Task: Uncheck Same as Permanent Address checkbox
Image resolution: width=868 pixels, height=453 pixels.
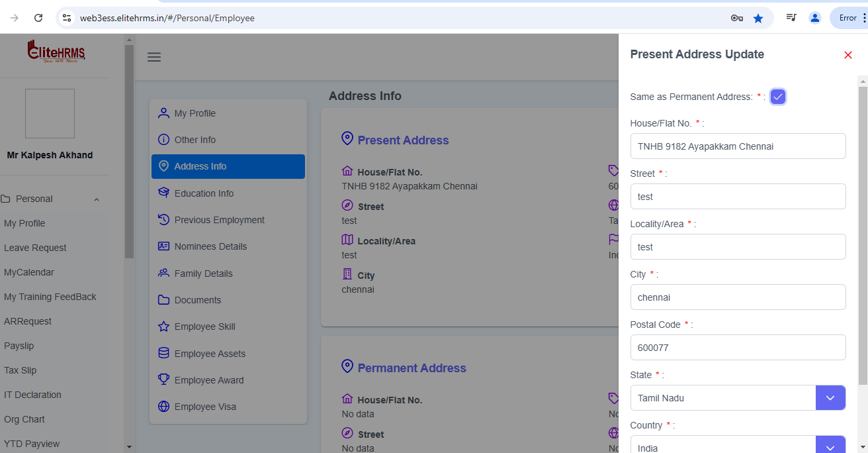Action: 778,97
